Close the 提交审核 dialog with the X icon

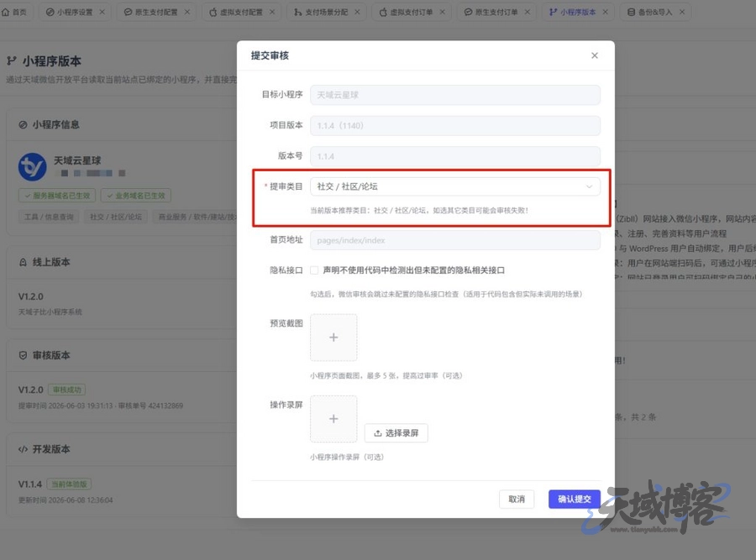595,55
